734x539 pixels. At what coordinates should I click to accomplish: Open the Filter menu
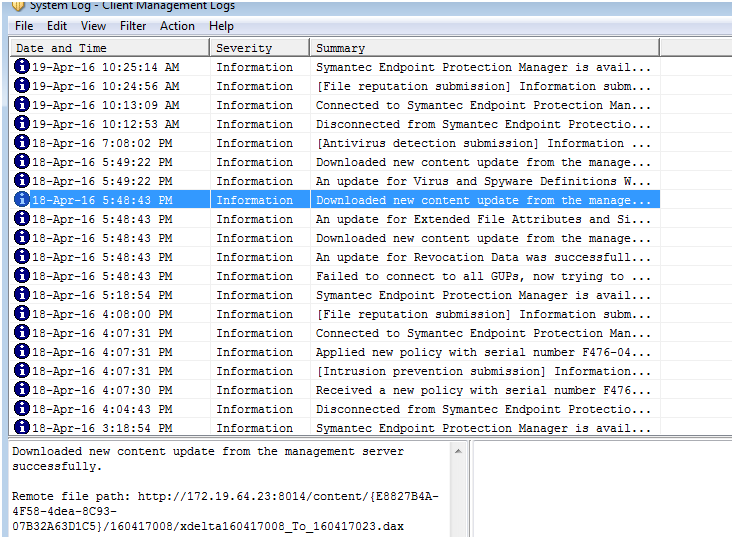tap(133, 26)
